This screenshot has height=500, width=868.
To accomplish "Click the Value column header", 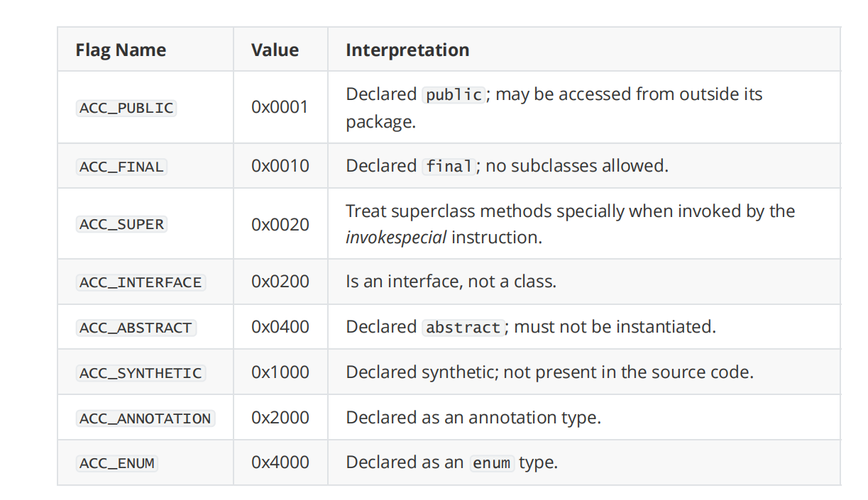I will tap(275, 50).
